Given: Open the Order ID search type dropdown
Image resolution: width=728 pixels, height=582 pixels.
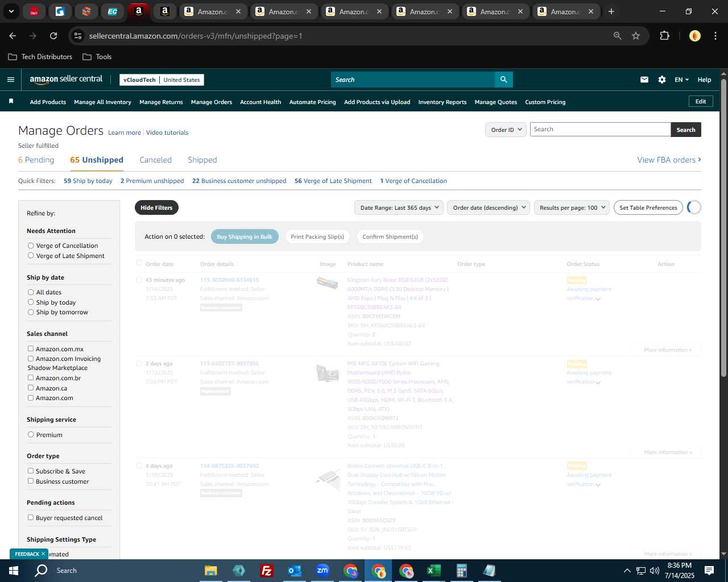Looking at the screenshot, I should click(505, 130).
